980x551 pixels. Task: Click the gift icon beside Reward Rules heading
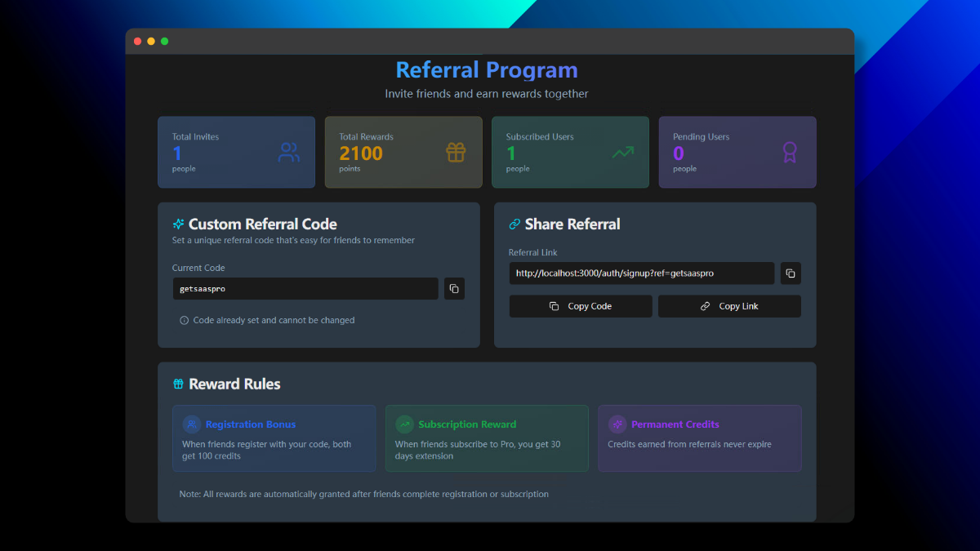click(178, 384)
